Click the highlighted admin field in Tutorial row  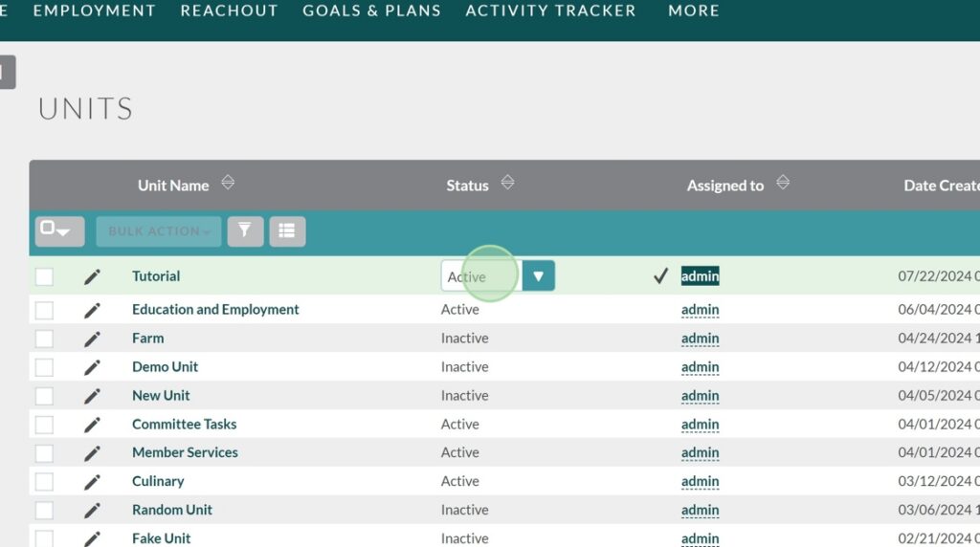(700, 276)
